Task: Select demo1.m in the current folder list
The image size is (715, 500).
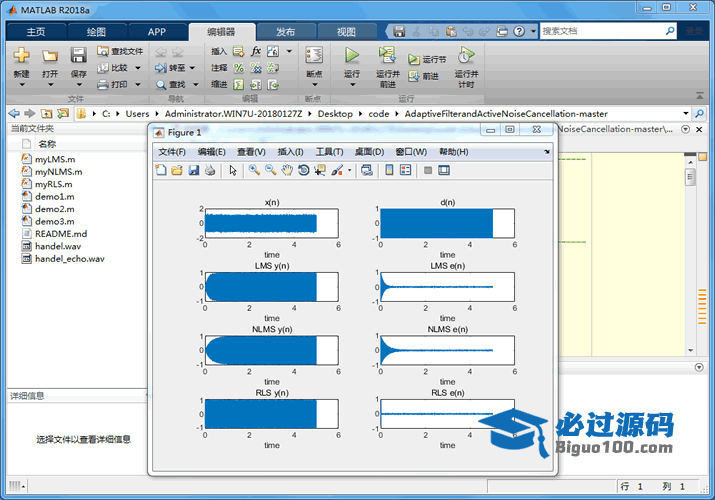Action: 54,197
